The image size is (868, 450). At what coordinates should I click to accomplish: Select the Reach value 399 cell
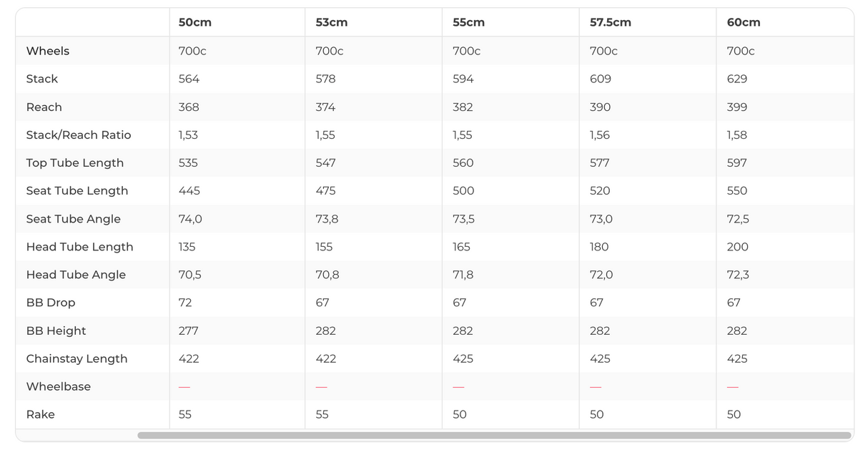point(737,107)
